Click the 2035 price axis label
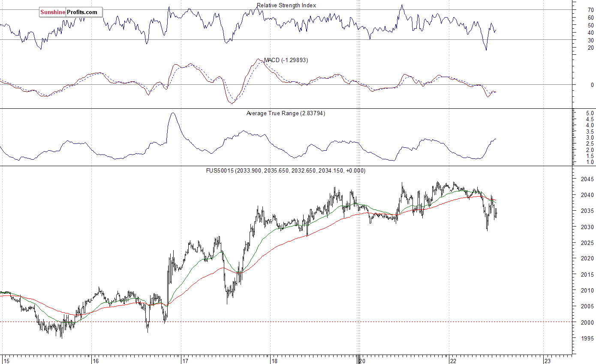Screen dimensions: 596x364 click(588, 211)
